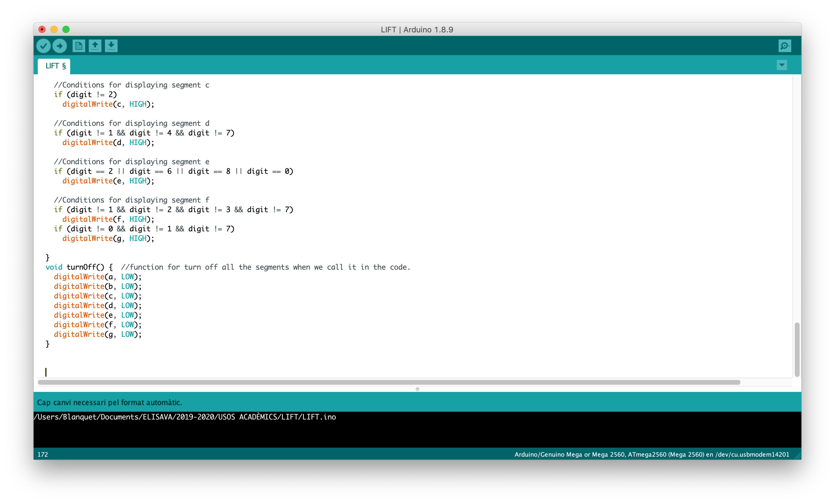Image resolution: width=835 pixels, height=504 pixels.
Task: Click 'digitalWrite(f, LOW);' line
Action: pos(97,325)
